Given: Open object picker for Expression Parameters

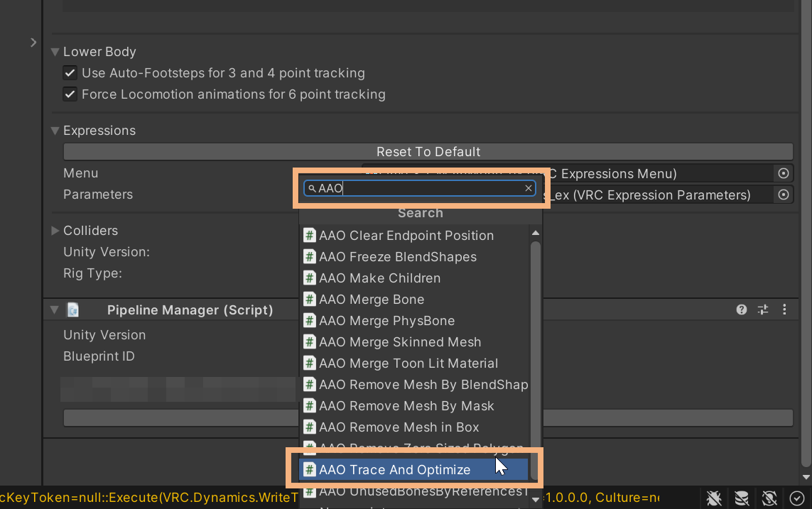Looking at the screenshot, I should 784,195.
